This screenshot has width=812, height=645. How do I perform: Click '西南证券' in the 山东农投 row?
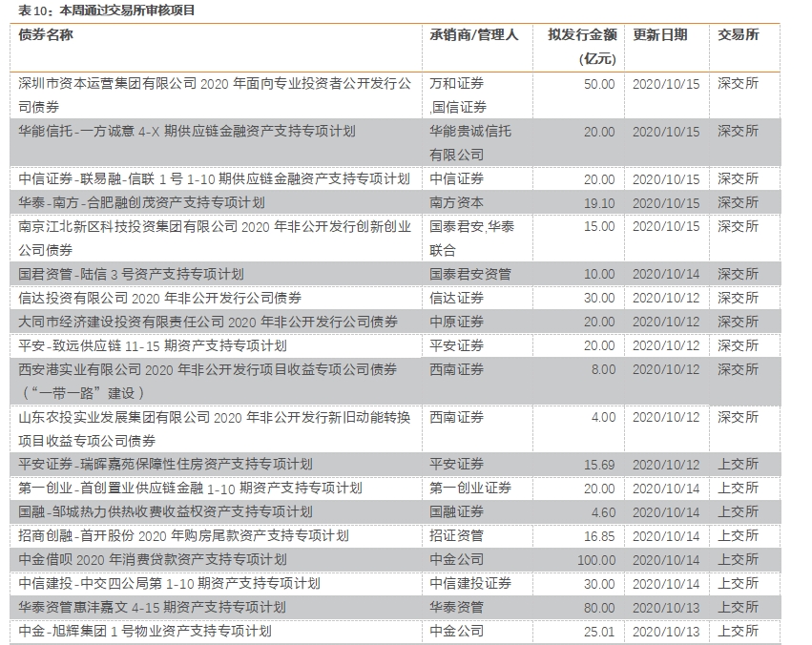tap(456, 417)
